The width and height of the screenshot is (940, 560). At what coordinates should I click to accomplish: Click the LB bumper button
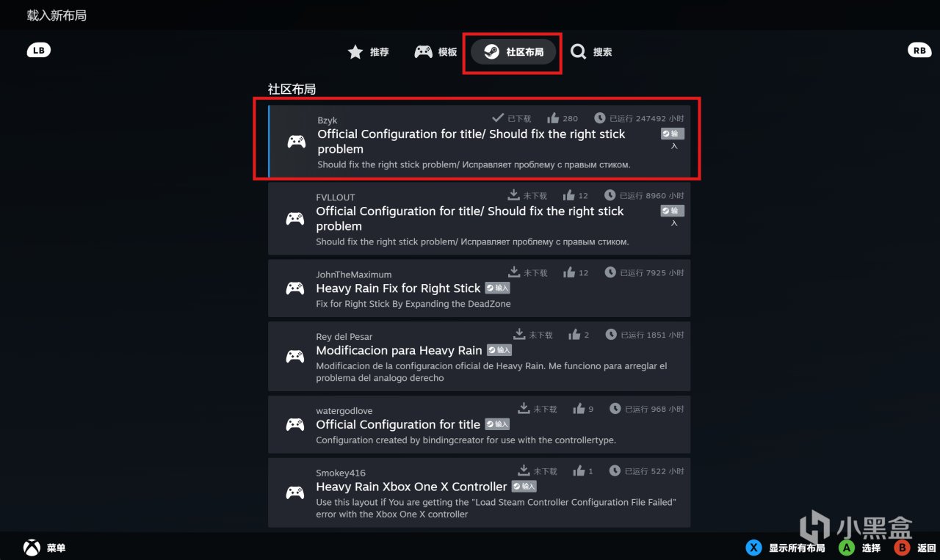39,50
